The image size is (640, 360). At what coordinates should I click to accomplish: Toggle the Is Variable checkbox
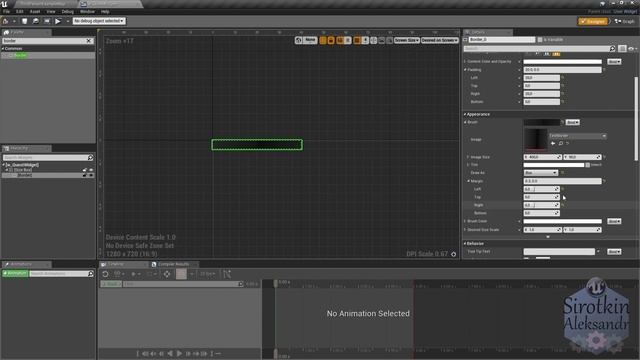click(x=540, y=40)
